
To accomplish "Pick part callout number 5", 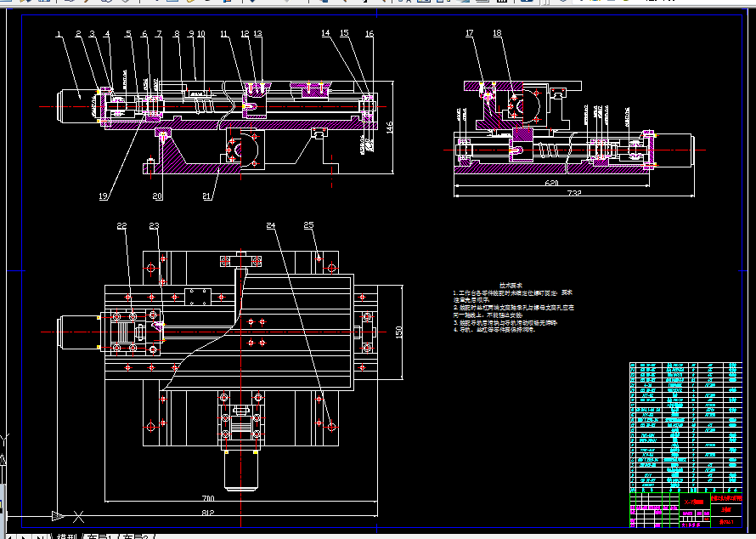I will [128, 34].
